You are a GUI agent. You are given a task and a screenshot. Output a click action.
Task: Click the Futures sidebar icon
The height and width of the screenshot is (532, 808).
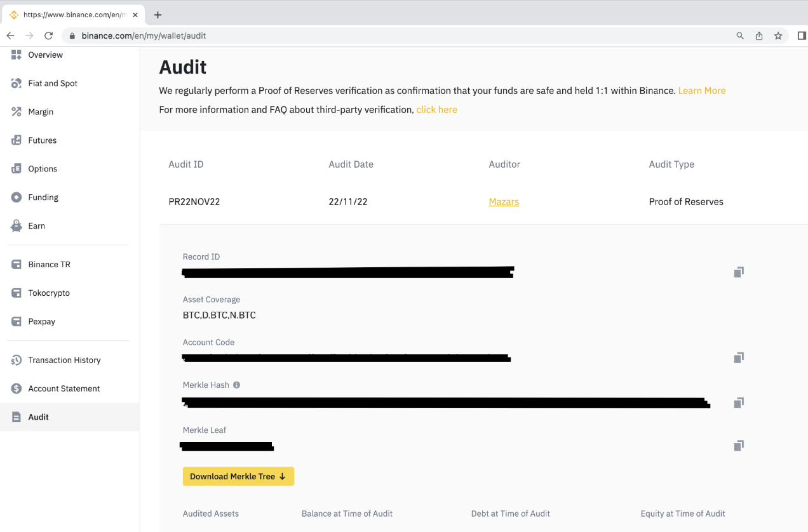point(17,140)
